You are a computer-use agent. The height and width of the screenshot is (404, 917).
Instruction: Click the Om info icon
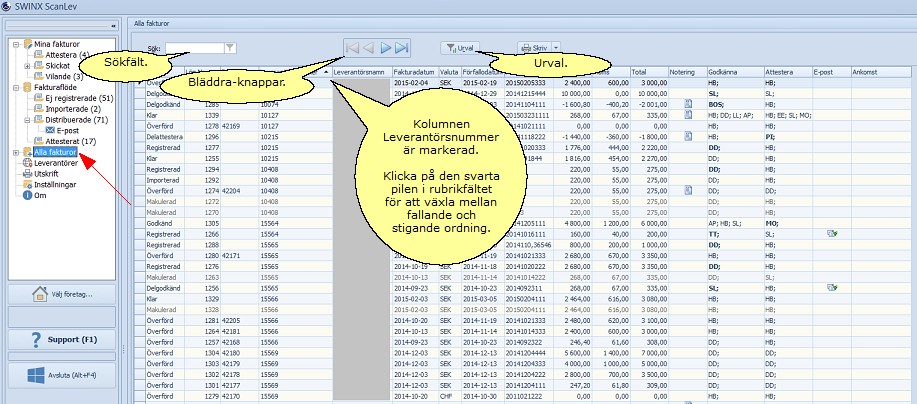tap(27, 196)
